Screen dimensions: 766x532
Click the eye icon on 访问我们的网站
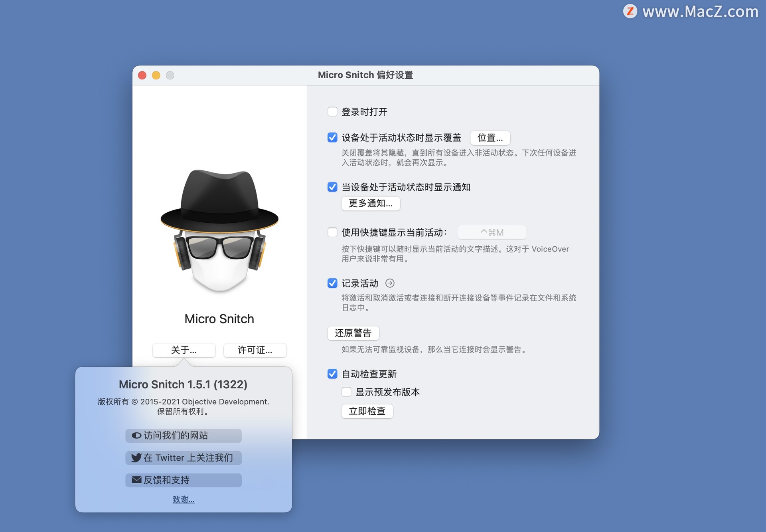point(136,435)
